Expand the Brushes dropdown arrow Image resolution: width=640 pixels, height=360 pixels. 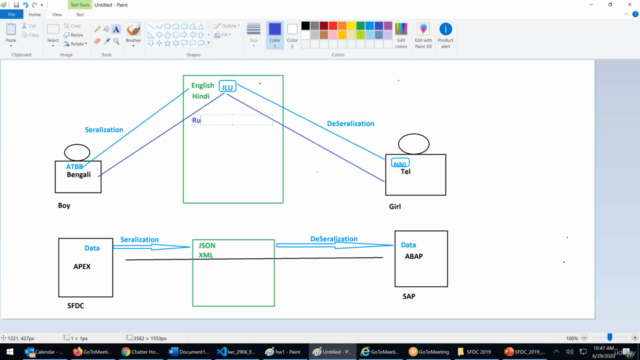133,46
